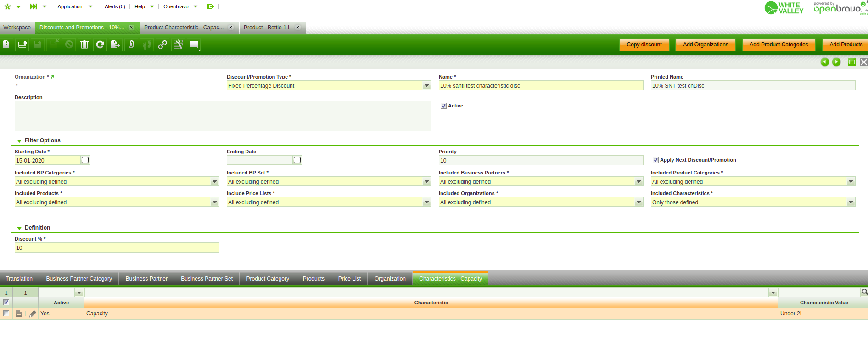This screenshot has height=348, width=868.
Task: Click the undo changes circle icon
Action: (x=69, y=45)
